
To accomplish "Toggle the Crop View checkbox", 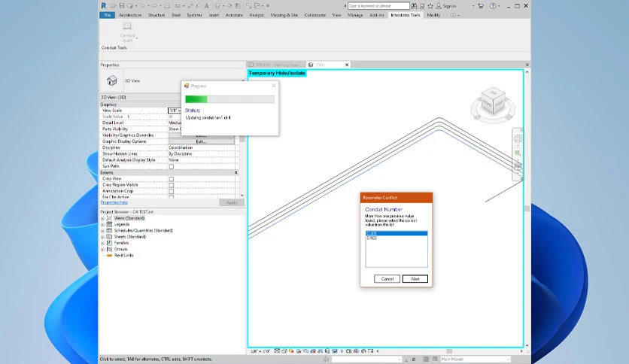I will [172, 179].
